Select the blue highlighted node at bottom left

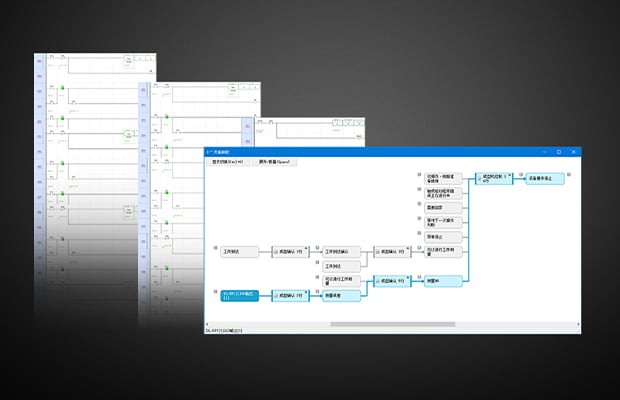click(240, 294)
